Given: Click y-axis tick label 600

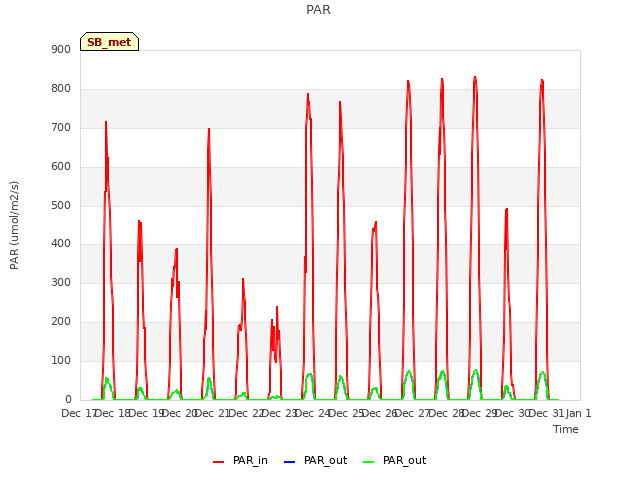Looking at the screenshot, I should (x=61, y=167).
